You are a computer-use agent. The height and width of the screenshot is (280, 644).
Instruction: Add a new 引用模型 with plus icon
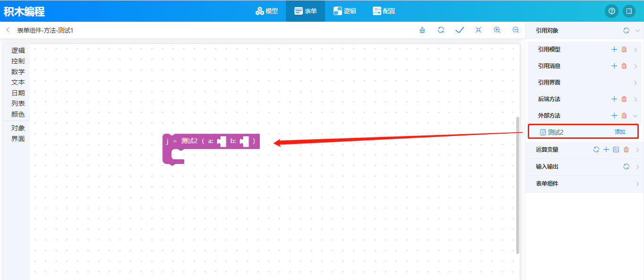pyautogui.click(x=614, y=50)
